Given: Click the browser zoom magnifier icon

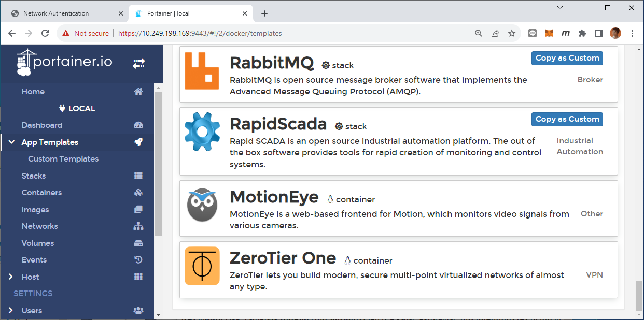Looking at the screenshot, I should point(479,33).
